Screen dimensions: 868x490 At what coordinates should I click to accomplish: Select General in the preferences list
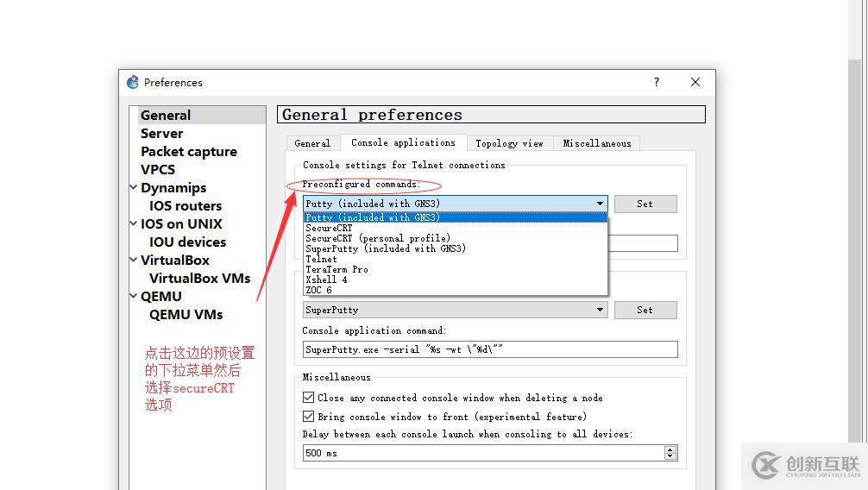pos(166,115)
